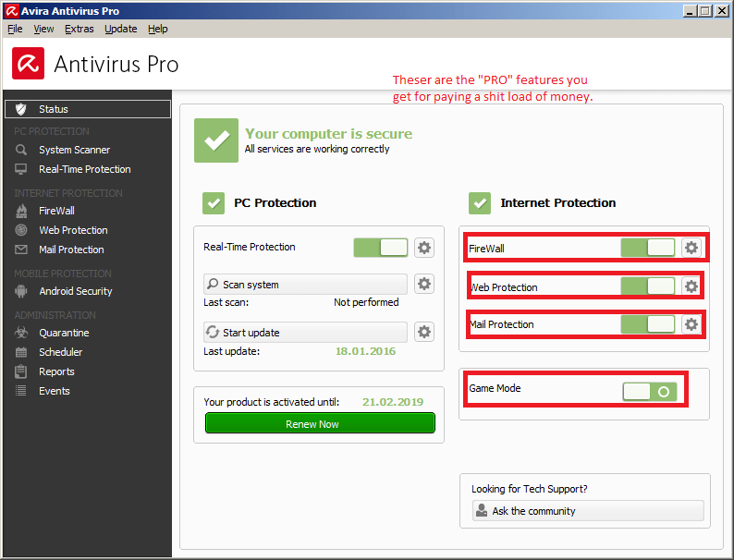The height and width of the screenshot is (560, 734).
Task: Open FireWall settings gear
Action: point(691,248)
